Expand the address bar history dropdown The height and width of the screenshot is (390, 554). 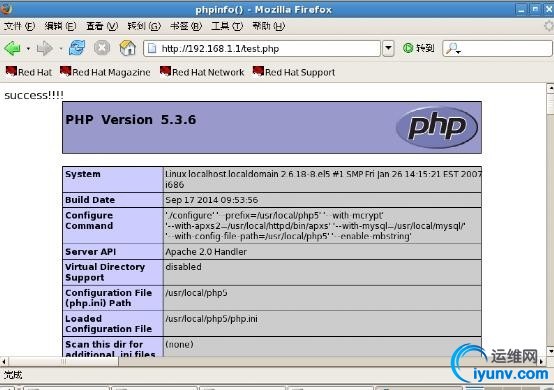coord(388,48)
